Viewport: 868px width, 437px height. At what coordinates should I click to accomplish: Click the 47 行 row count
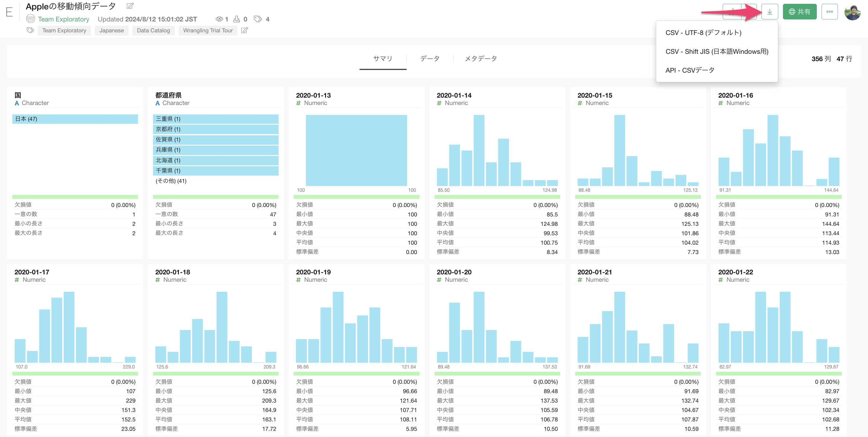coord(844,59)
